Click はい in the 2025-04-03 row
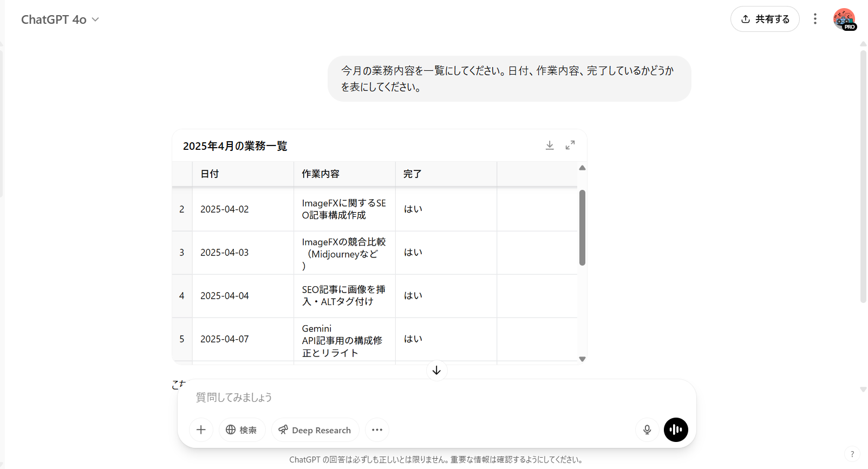 coord(446,253)
